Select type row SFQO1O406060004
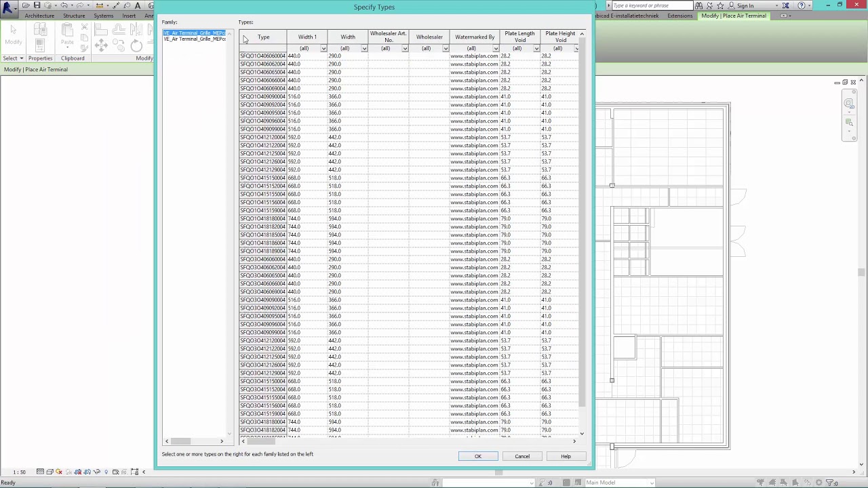The width and height of the screenshot is (868, 488). click(263, 56)
